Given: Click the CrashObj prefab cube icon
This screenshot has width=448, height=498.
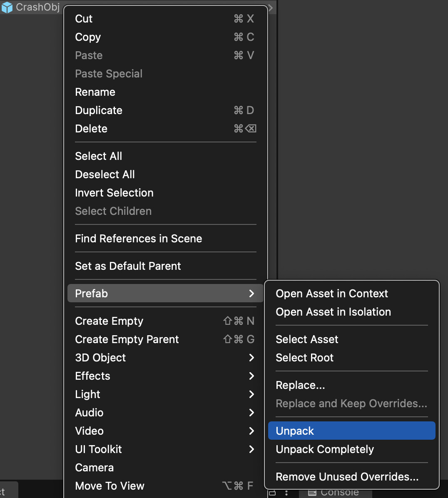Looking at the screenshot, I should 7,7.
